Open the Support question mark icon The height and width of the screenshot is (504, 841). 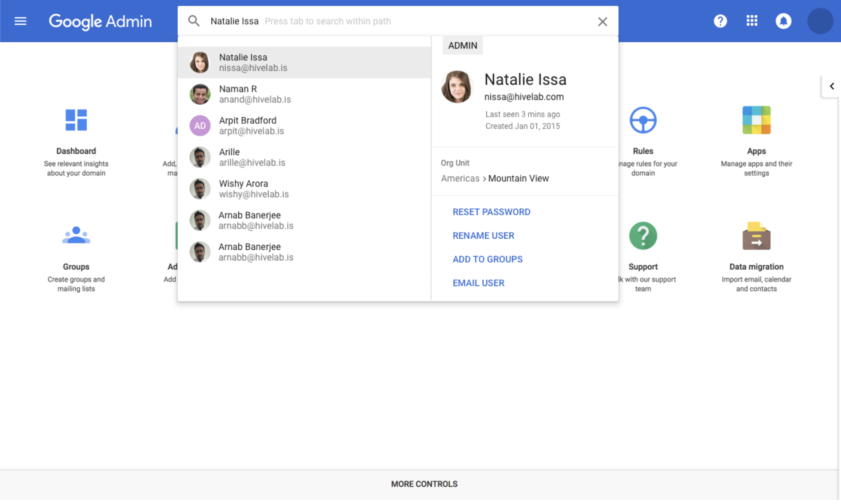pos(643,236)
